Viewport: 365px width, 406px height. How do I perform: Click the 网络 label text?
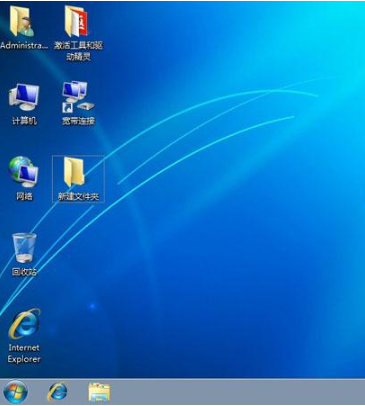[24, 196]
